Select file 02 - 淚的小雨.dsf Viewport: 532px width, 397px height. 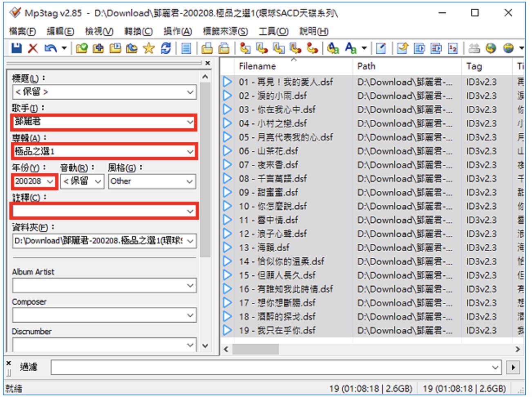(273, 96)
